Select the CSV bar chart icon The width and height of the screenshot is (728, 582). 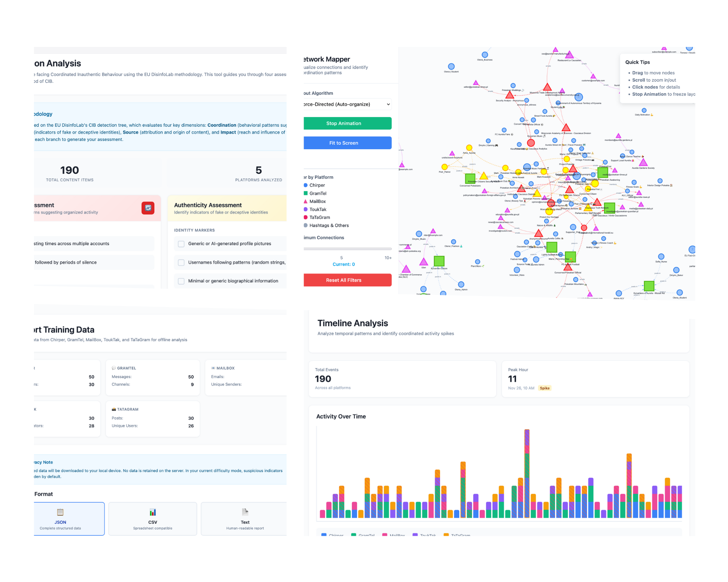[153, 512]
